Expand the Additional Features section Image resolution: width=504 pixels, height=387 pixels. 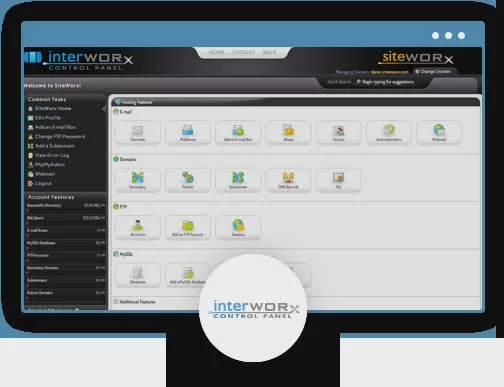click(135, 302)
